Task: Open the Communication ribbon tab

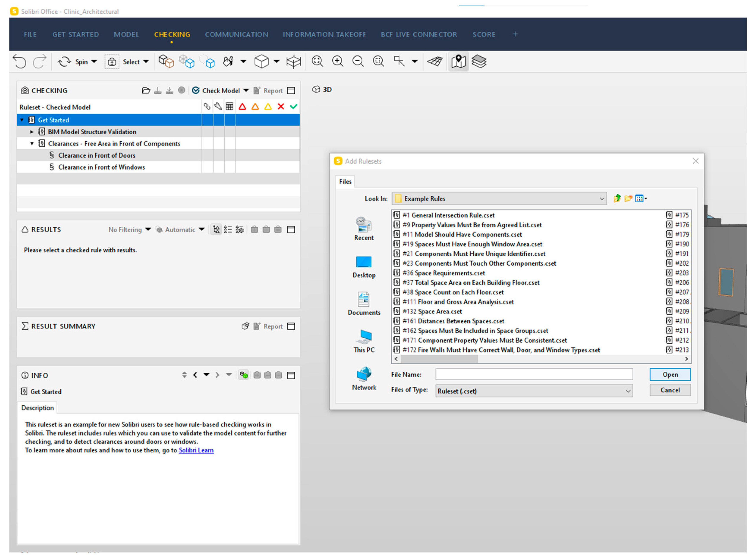Action: coord(236,34)
